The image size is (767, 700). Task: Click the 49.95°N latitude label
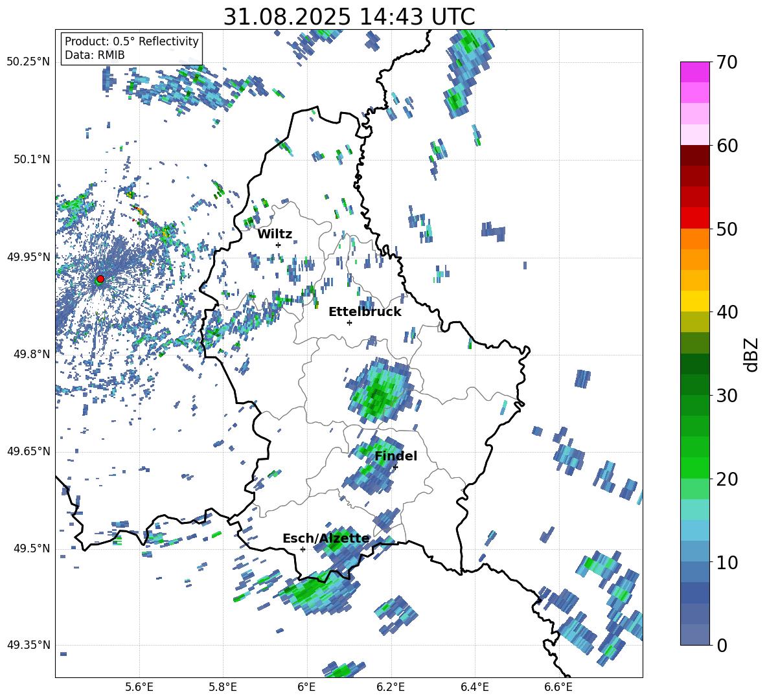pyautogui.click(x=29, y=257)
